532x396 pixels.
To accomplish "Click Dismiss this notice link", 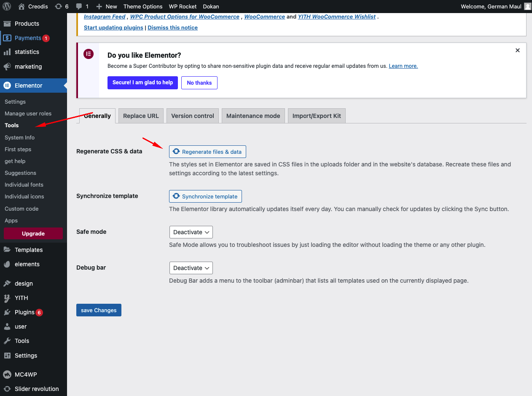I will pyautogui.click(x=172, y=27).
